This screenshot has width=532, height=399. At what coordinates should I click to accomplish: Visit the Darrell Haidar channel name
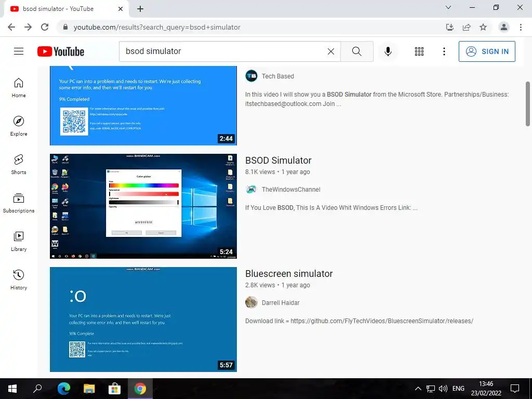click(x=281, y=303)
